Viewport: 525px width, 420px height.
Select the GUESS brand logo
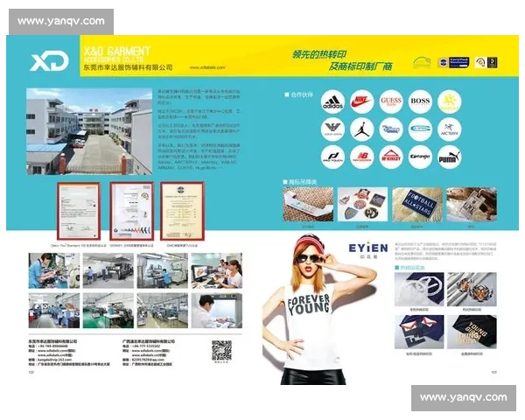click(x=390, y=102)
